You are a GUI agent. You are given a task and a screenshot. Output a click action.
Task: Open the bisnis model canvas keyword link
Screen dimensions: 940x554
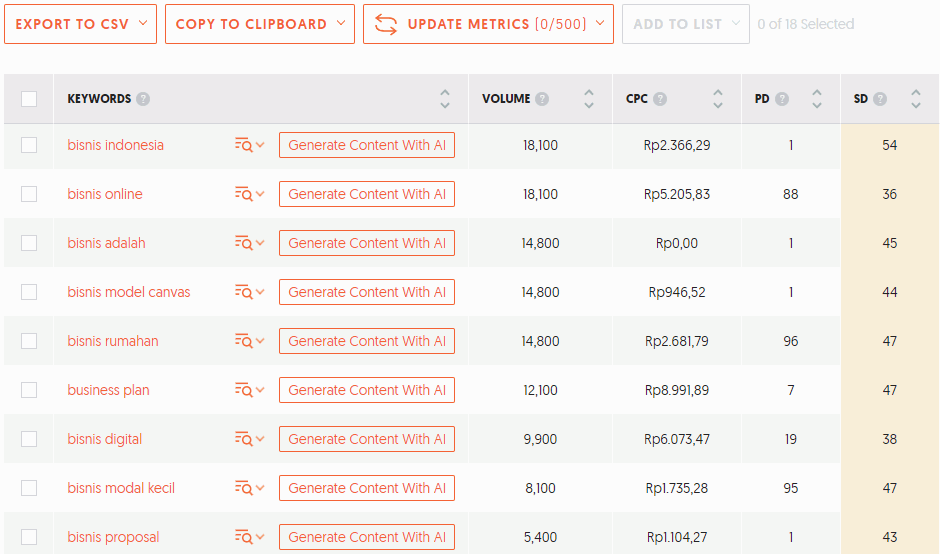129,292
